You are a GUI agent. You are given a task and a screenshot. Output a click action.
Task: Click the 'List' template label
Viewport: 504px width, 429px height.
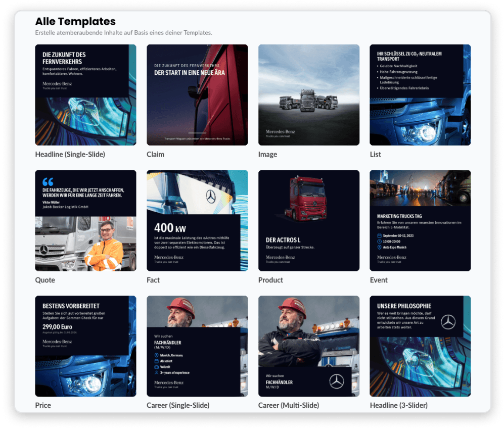(375, 155)
